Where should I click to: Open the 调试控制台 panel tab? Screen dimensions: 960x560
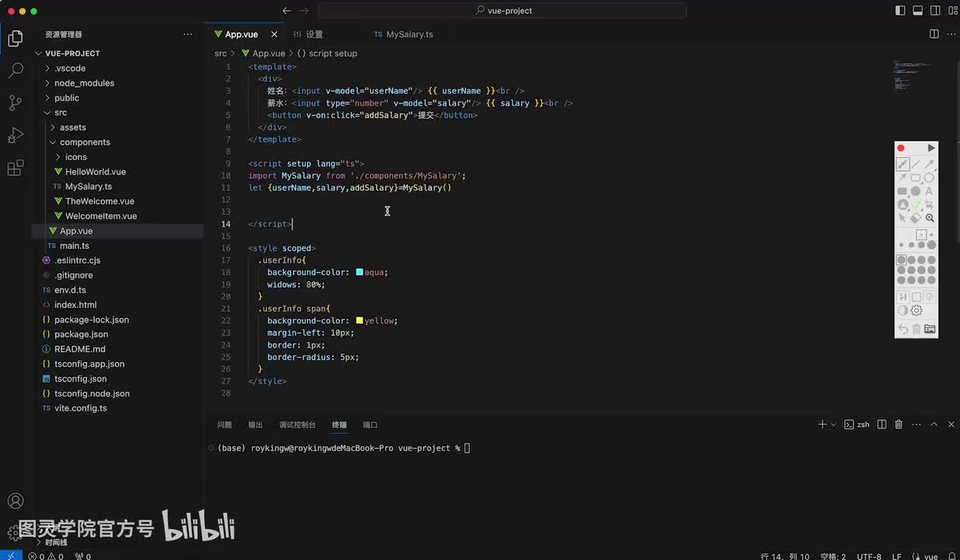[x=297, y=425]
